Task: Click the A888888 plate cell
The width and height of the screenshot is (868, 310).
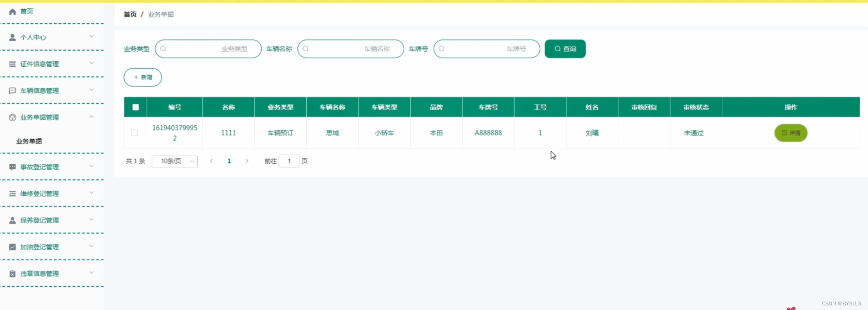Action: point(488,133)
